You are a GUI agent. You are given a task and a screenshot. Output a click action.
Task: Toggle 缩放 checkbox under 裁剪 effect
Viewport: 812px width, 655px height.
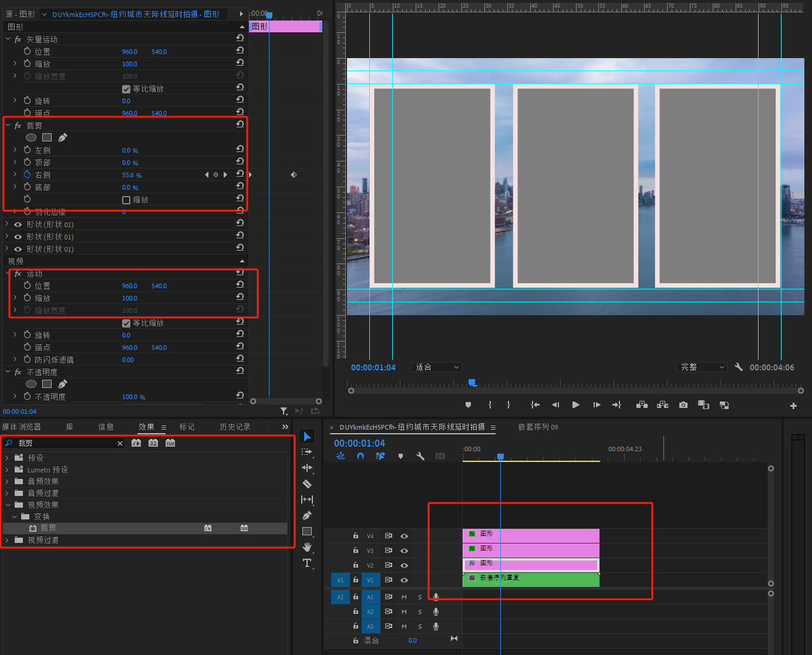click(x=126, y=200)
